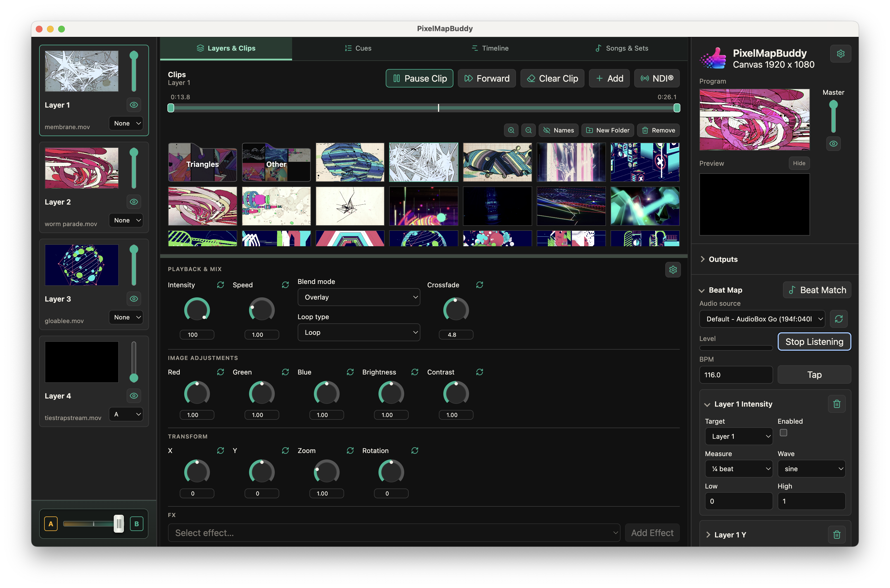The width and height of the screenshot is (890, 588).
Task: Delete the Layer 1 Intensity beat map
Action: pos(836,404)
